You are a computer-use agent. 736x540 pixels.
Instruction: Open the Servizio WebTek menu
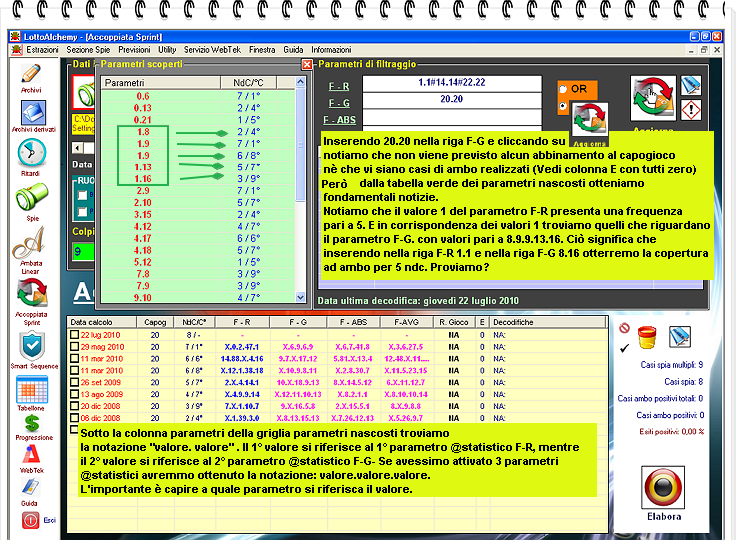click(212, 50)
